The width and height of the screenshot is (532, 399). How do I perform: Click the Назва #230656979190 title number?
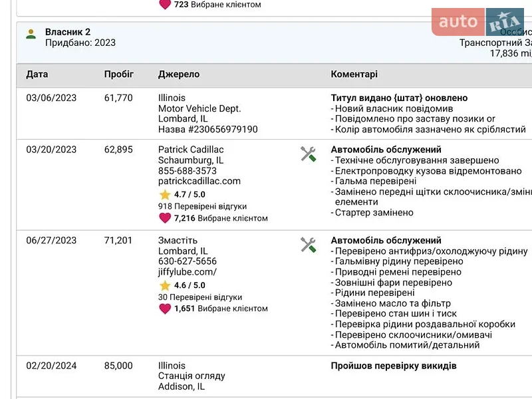coord(208,129)
